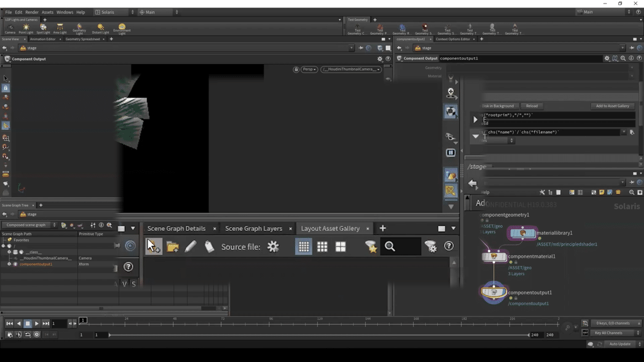
Task: Toggle Auto Update mode at bottom right
Action: click(620, 344)
